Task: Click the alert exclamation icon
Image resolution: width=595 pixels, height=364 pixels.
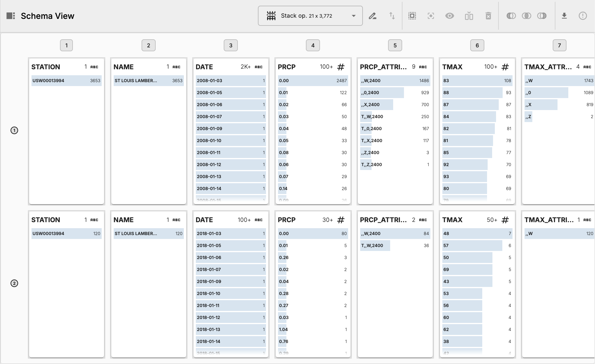Action: tap(583, 16)
